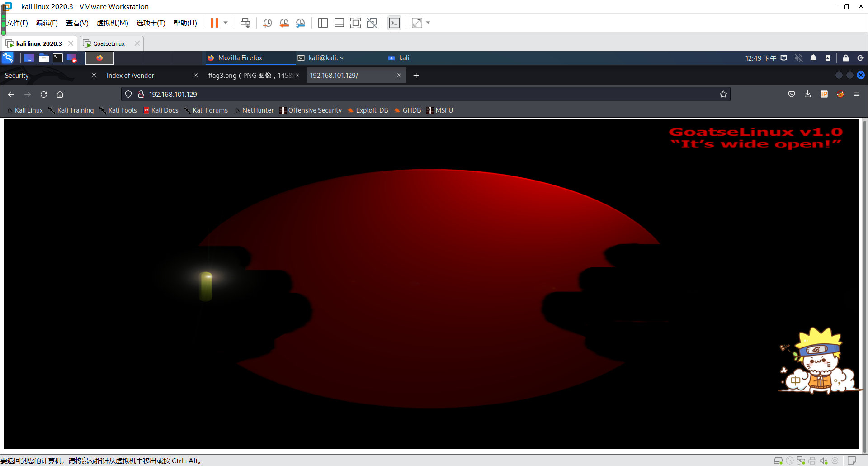
Task: Lock the Kali screen
Action: (x=846, y=58)
